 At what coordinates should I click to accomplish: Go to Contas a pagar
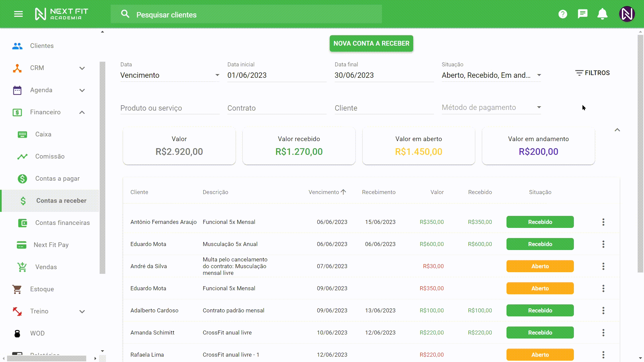pyautogui.click(x=57, y=178)
